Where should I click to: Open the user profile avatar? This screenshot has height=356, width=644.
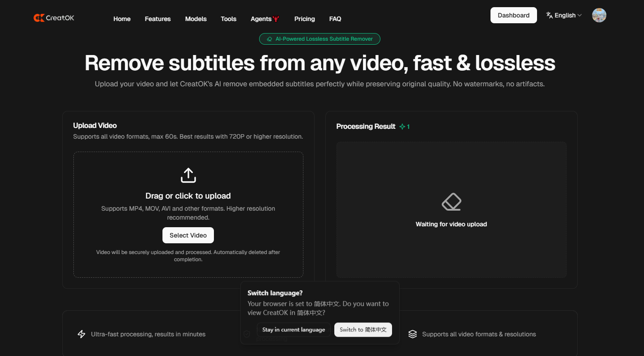[599, 15]
